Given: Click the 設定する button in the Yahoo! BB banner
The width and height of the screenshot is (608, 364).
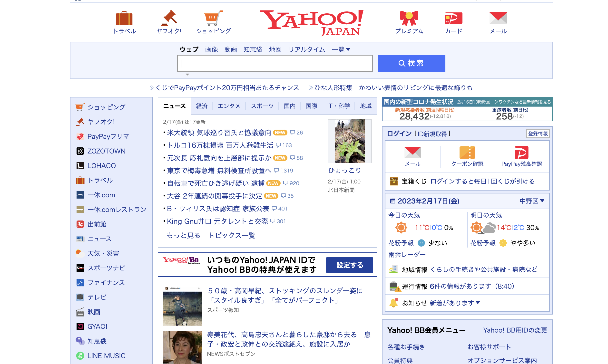Looking at the screenshot, I should [349, 265].
